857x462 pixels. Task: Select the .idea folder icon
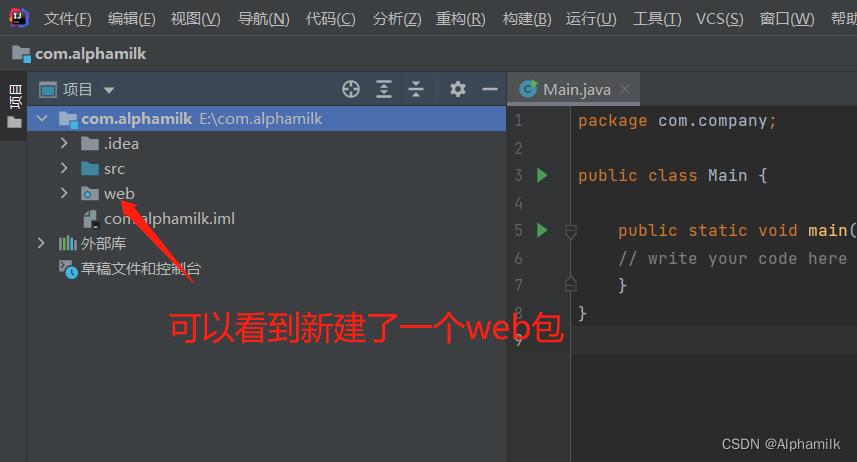[90, 144]
